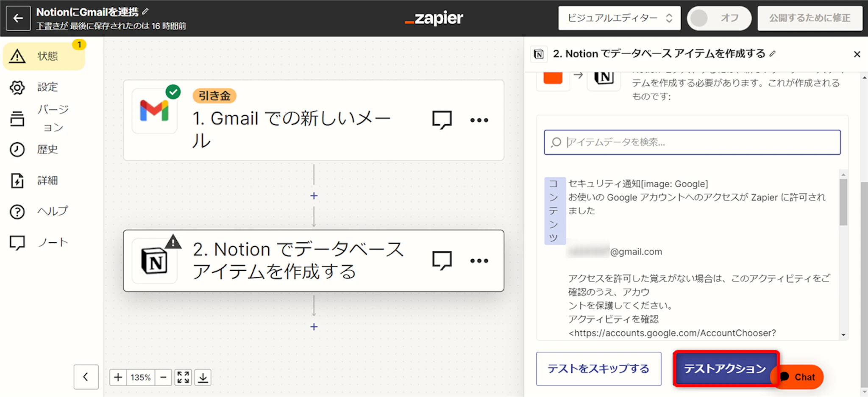Image resolution: width=868 pixels, height=397 pixels.
Task: Open comment on Notion action step
Action: point(442,261)
